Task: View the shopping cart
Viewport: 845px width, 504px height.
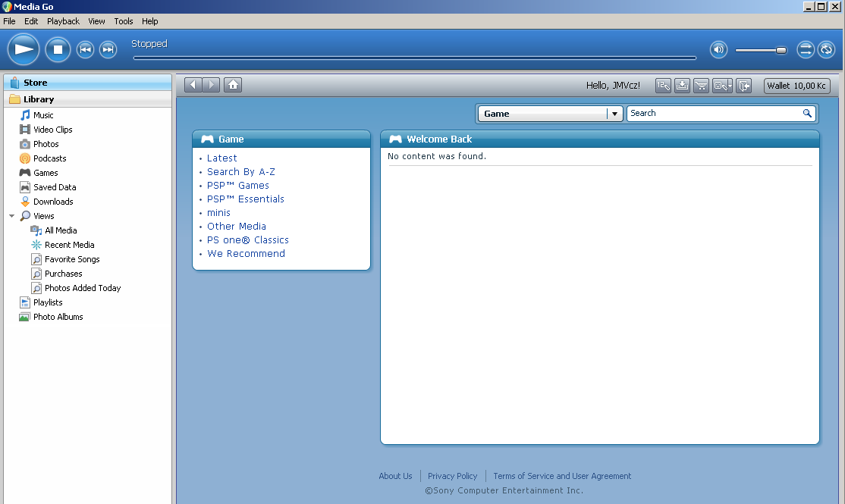Action: [x=701, y=86]
